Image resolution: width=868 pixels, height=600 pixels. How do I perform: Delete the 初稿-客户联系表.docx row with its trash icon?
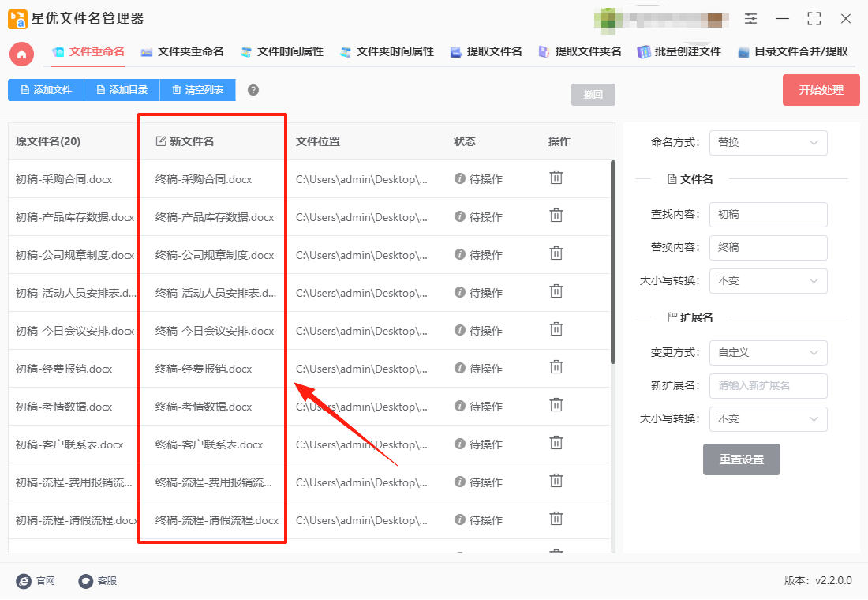556,443
